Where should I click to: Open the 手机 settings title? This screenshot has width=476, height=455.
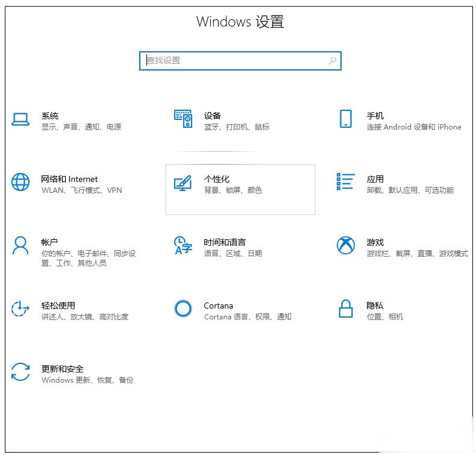coord(375,116)
